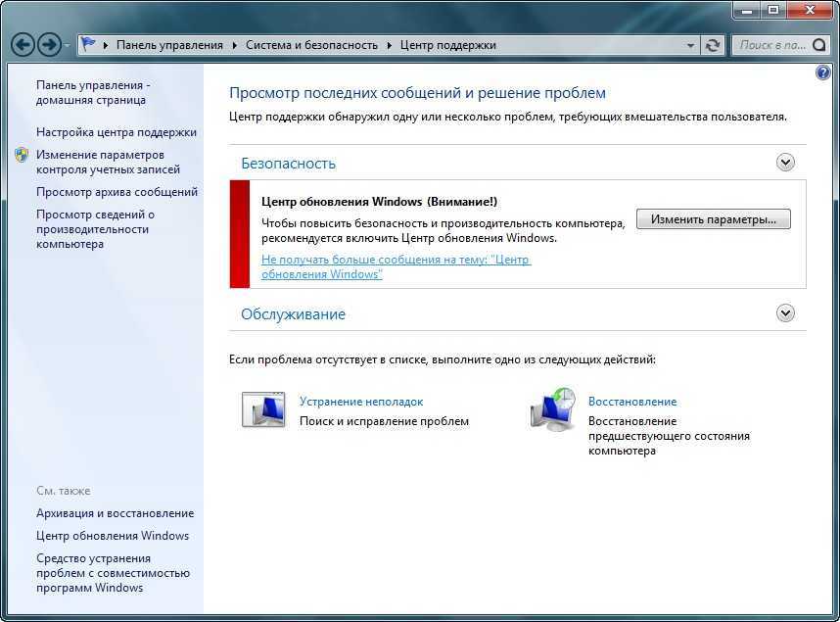840x622 pixels.
Task: Close the Action Center window
Action: pyautogui.click(x=810, y=10)
